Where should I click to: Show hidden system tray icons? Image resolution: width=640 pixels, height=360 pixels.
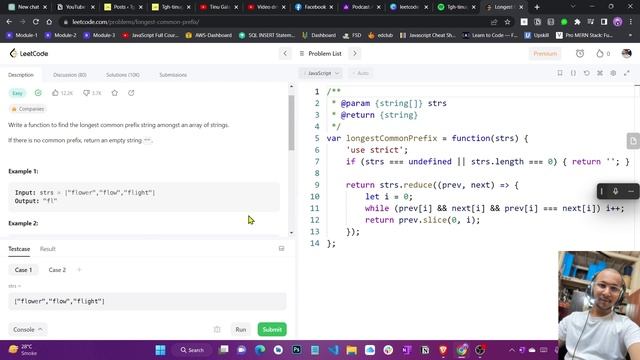click(x=512, y=350)
